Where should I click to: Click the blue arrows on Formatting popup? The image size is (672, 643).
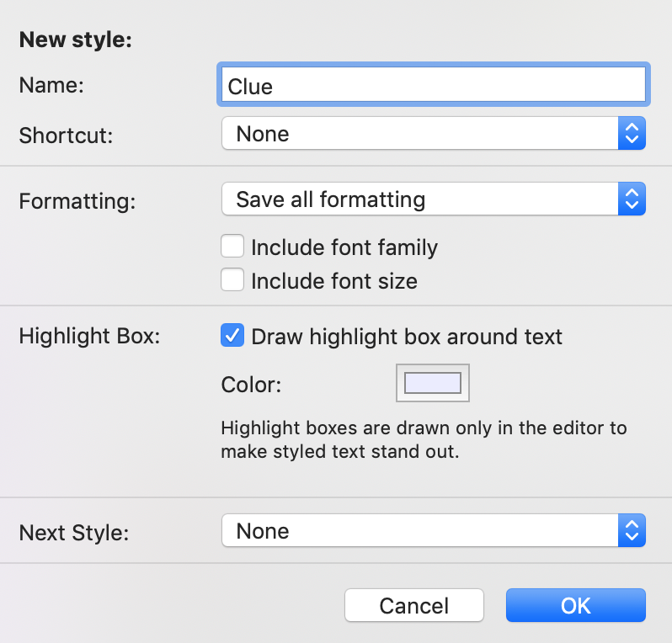632,199
